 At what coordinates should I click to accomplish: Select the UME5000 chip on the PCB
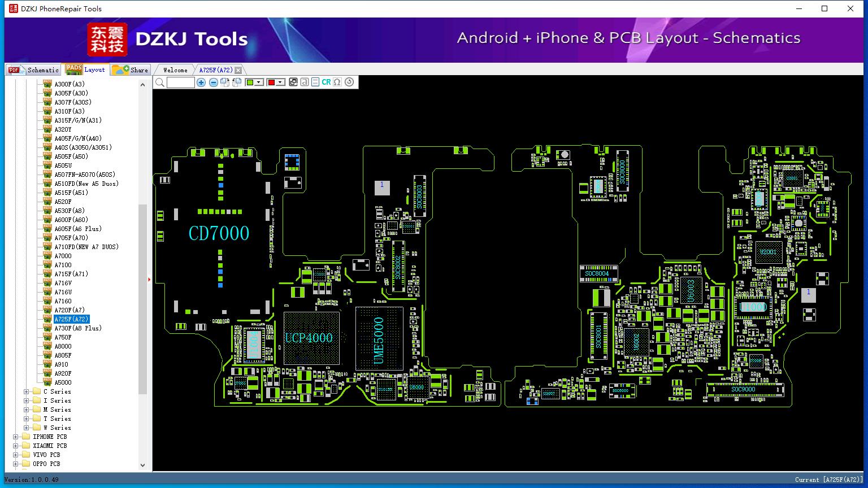[379, 339]
